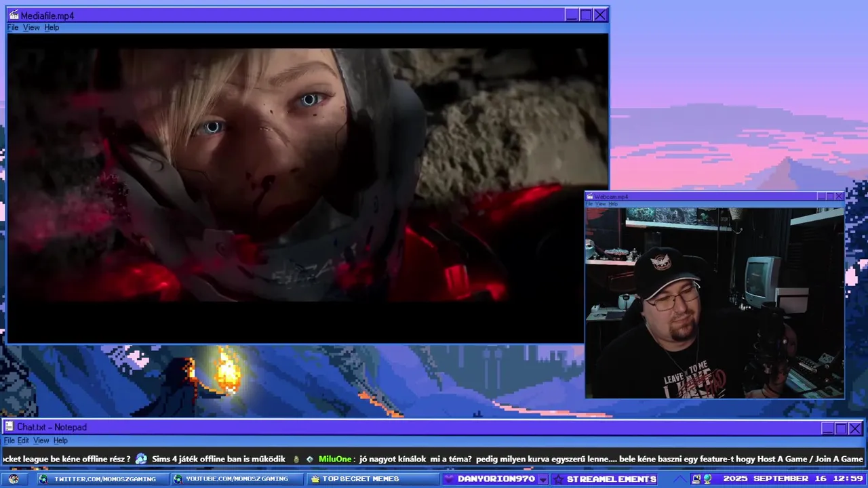Viewport: 868px width, 488px height.
Task: Click the Mediafile.mp4 video frame
Action: click(308, 188)
